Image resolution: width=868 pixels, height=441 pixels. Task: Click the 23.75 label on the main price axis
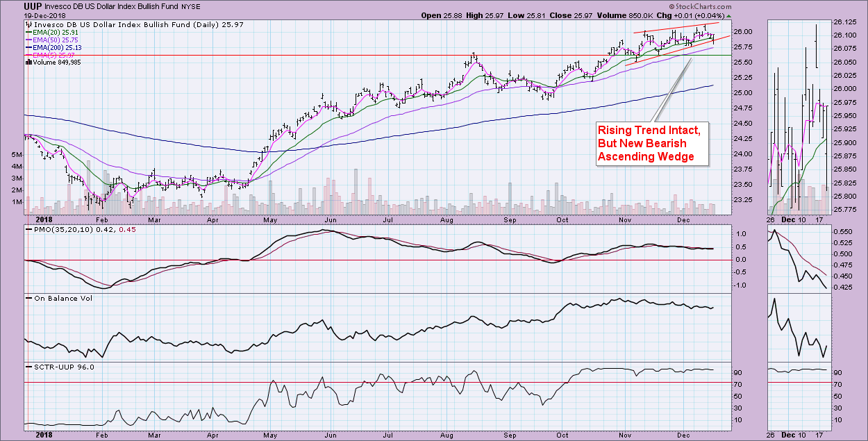(x=743, y=169)
